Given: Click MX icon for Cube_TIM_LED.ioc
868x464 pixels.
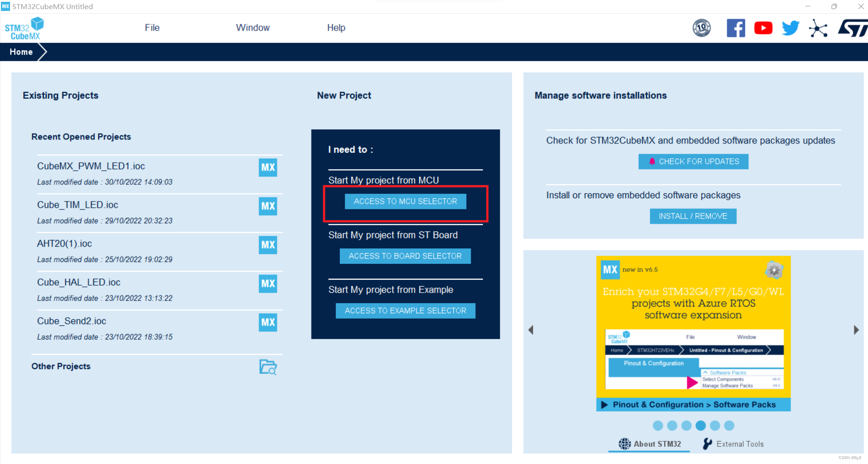Looking at the screenshot, I should pyautogui.click(x=268, y=206).
